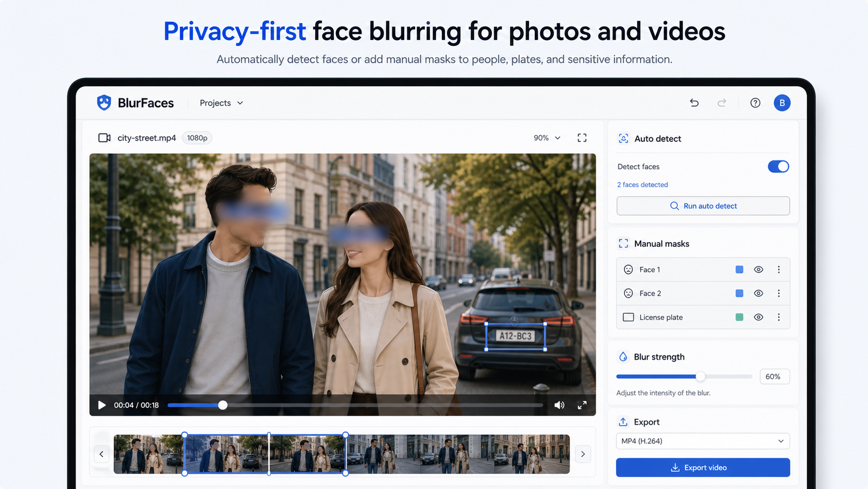Click the redo arrow icon
This screenshot has width=868, height=489.
[722, 103]
